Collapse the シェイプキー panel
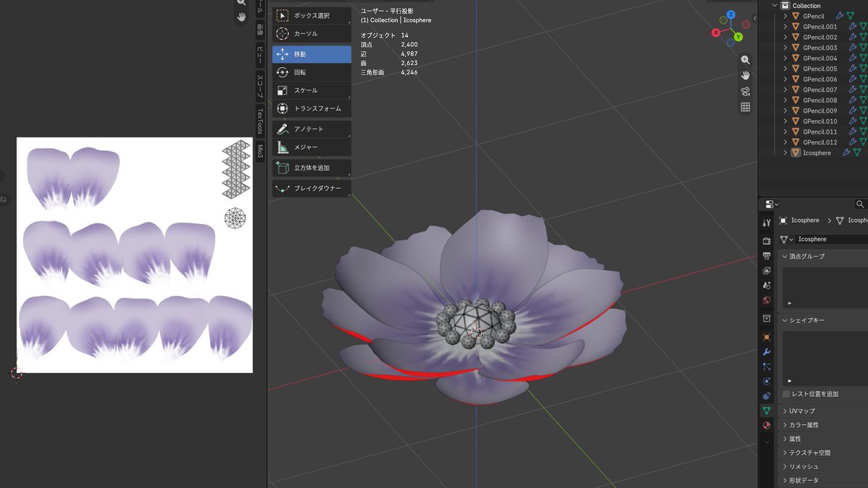Image resolution: width=868 pixels, height=488 pixels. (785, 320)
